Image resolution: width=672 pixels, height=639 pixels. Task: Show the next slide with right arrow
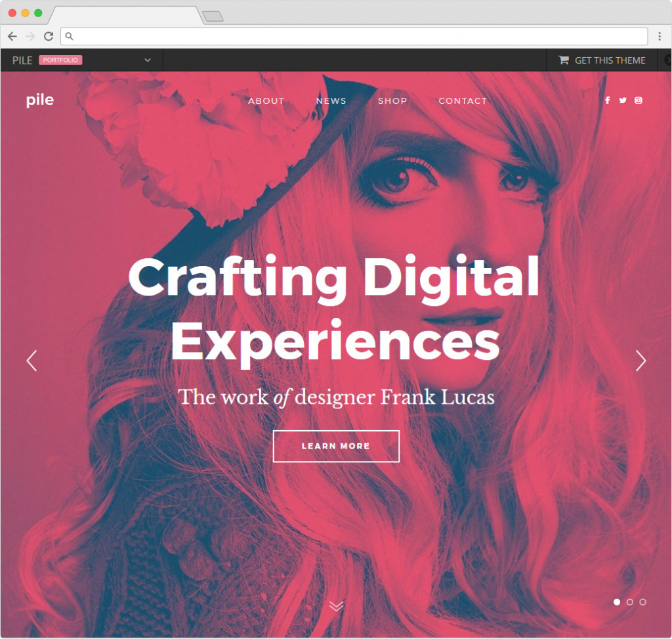tap(640, 361)
